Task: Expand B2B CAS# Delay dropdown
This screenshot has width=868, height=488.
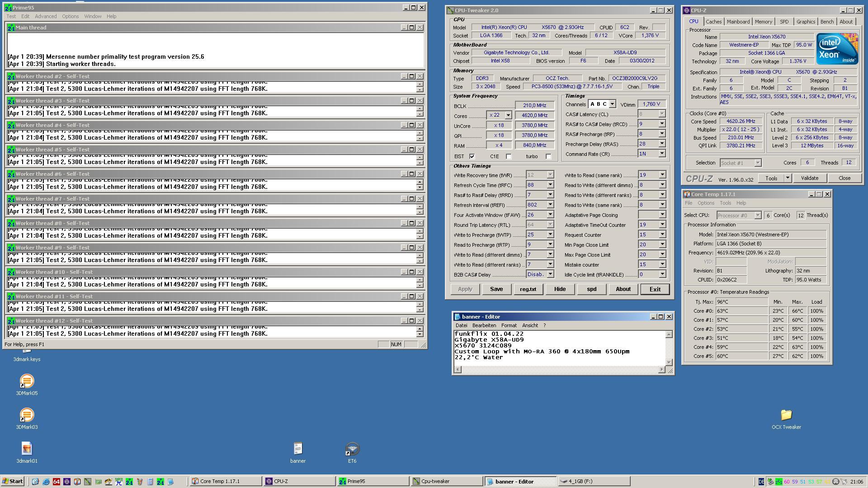Action: coord(550,274)
